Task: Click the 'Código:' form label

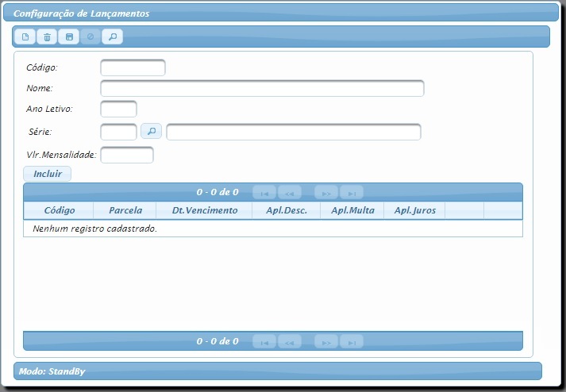Action: point(42,68)
